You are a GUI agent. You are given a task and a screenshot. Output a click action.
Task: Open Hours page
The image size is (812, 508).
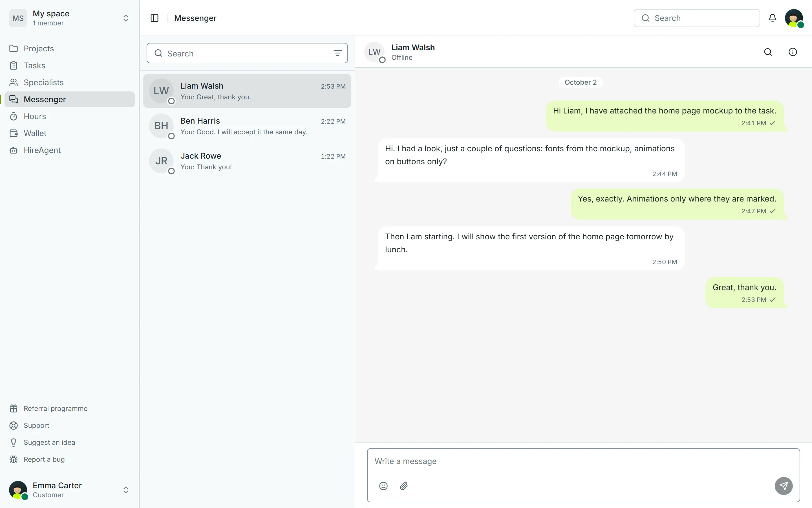[x=69, y=116]
